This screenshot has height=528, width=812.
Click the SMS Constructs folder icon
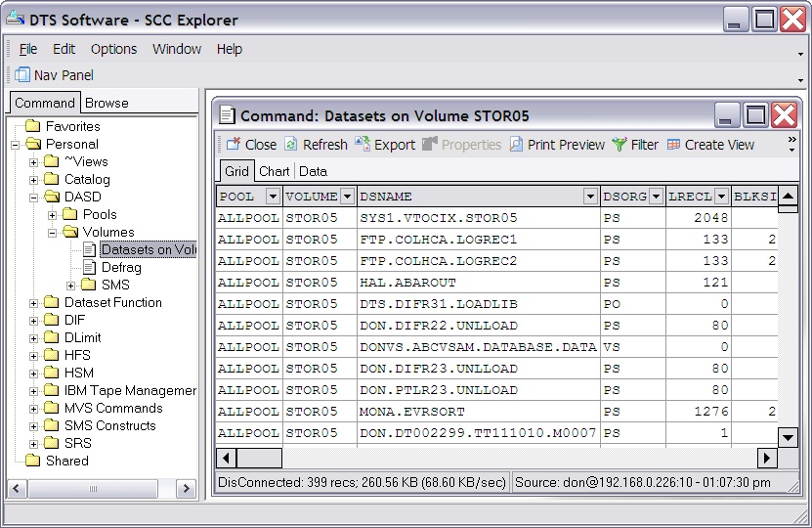click(x=51, y=425)
